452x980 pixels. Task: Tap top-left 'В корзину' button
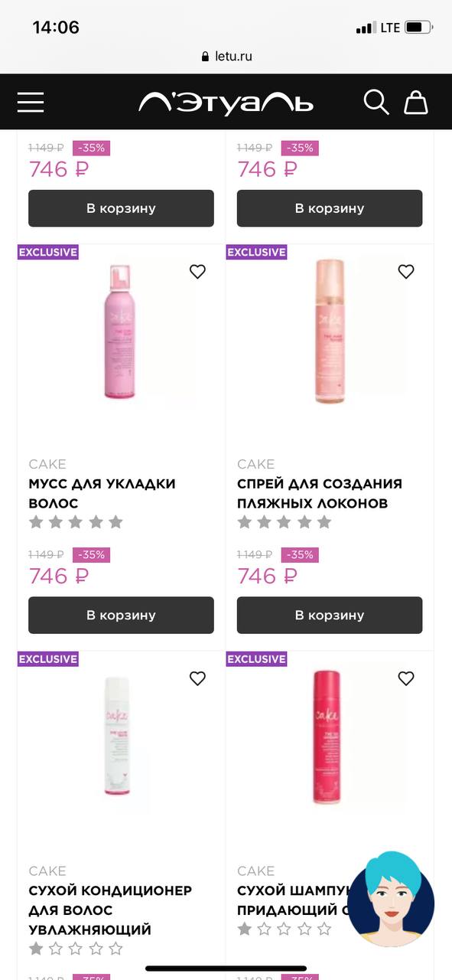coord(121,208)
